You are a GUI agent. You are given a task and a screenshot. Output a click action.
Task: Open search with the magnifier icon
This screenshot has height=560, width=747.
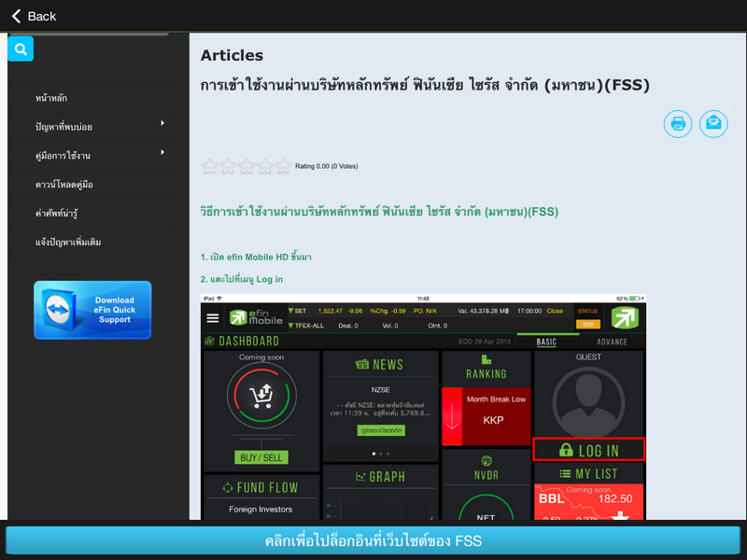coord(21,49)
